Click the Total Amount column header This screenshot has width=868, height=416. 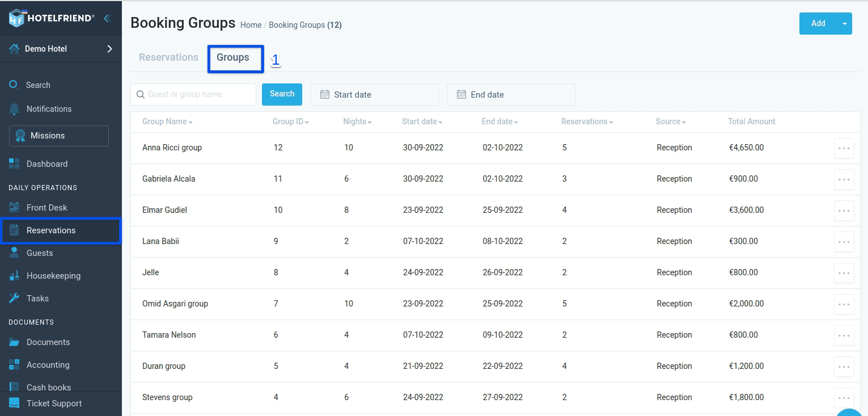(x=751, y=121)
